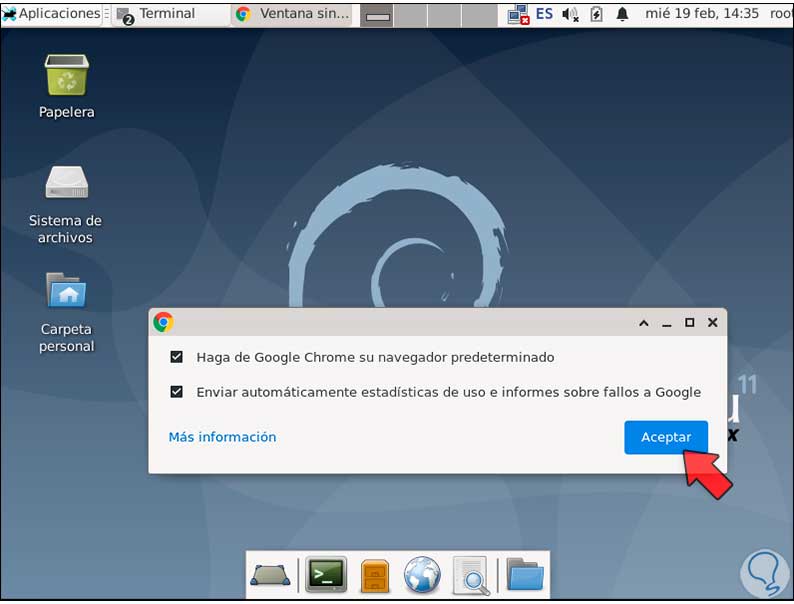Launch the web browser globe icon in dock
The image size is (794, 604).
coord(422,575)
